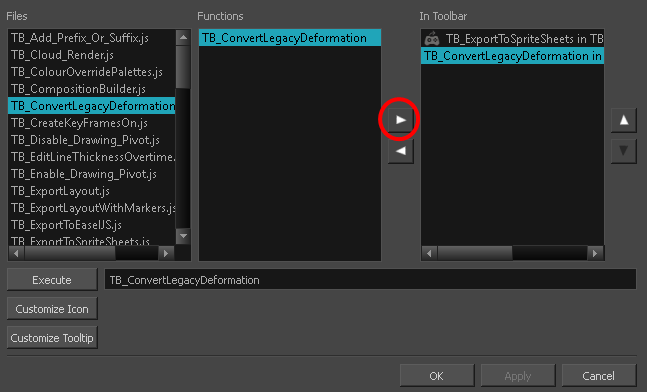Click Files list vertical scrollbar down arrow
647x392 pixels.
(x=183, y=236)
